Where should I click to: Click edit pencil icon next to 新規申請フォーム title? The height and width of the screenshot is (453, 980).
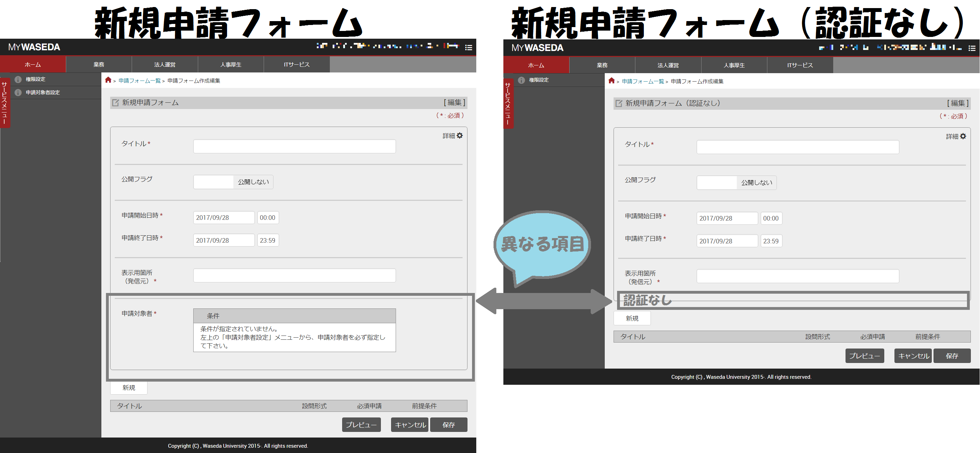pyautogui.click(x=116, y=103)
